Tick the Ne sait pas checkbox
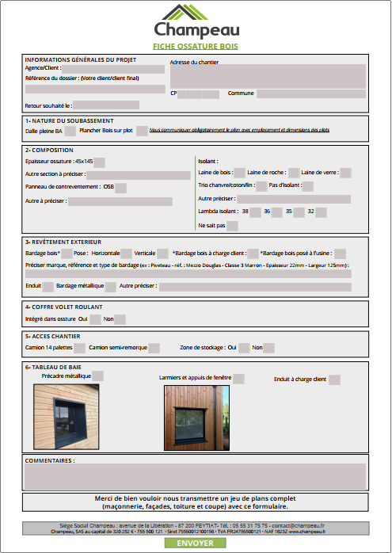Viewport: 392px width, 553px height. tap(232, 226)
